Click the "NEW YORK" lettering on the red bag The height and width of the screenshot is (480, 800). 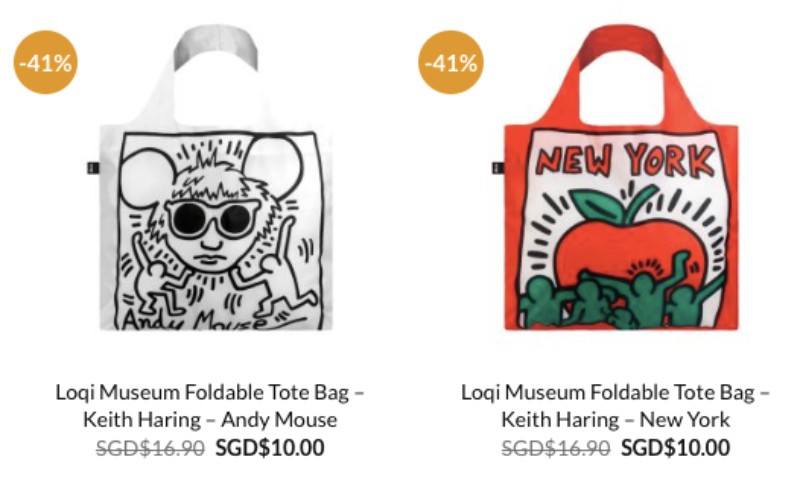[625, 160]
